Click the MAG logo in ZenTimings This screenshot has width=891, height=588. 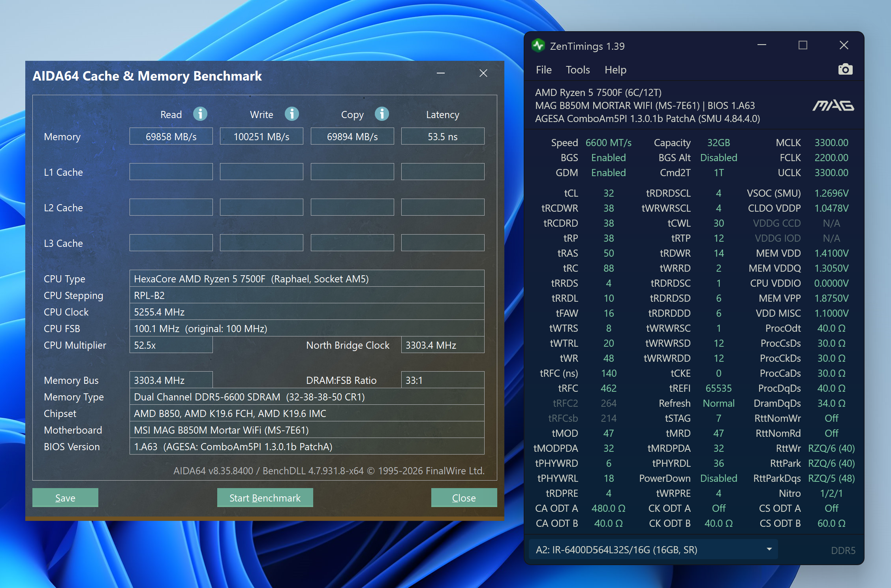click(833, 105)
